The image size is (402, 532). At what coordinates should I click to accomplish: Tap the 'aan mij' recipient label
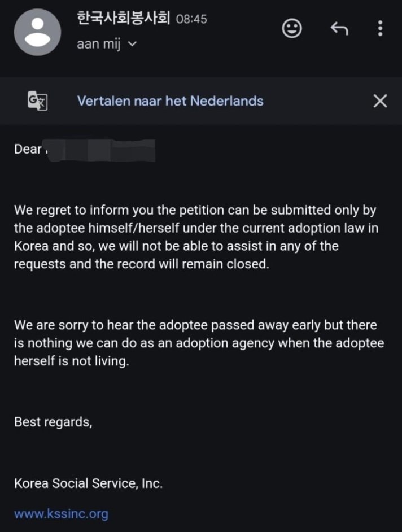(x=98, y=45)
